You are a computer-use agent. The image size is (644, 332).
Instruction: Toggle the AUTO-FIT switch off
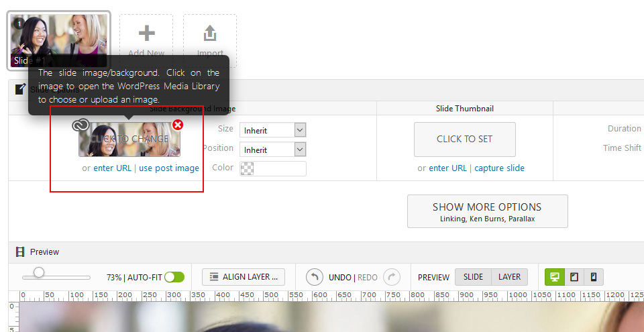coord(174,277)
